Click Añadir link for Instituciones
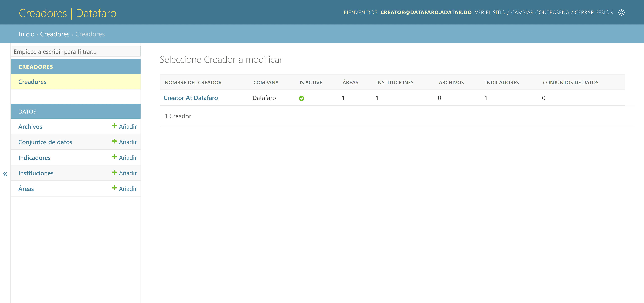 coord(128,173)
